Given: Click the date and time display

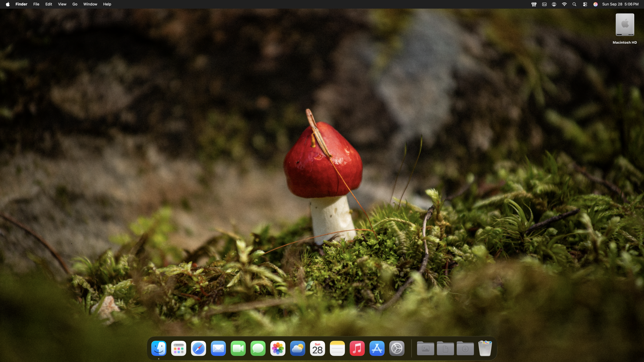Looking at the screenshot, I should pos(620,4).
